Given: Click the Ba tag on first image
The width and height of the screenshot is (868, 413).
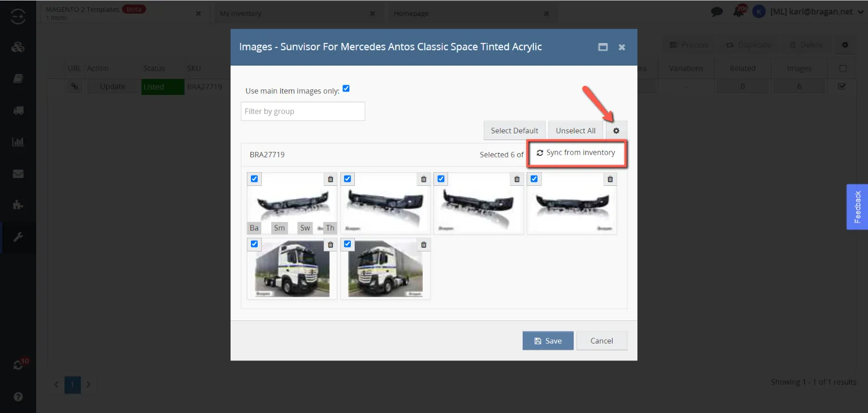Looking at the screenshot, I should coord(254,228).
